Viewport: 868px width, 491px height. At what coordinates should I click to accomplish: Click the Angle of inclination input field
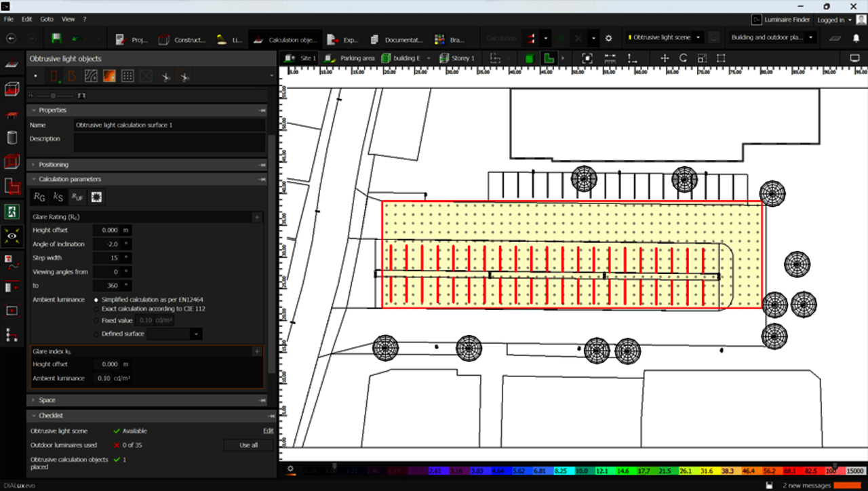point(107,244)
